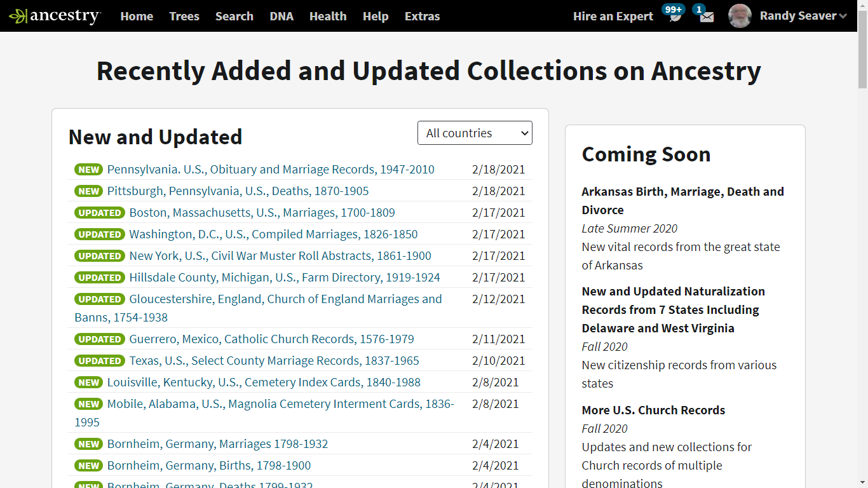This screenshot has width=868, height=488.
Task: Open the All countries dropdown
Action: [475, 133]
